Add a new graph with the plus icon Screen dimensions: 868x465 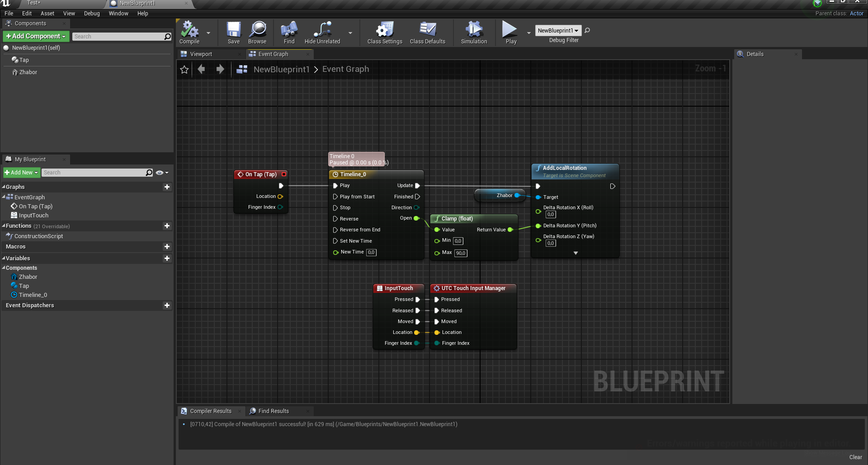tap(167, 187)
